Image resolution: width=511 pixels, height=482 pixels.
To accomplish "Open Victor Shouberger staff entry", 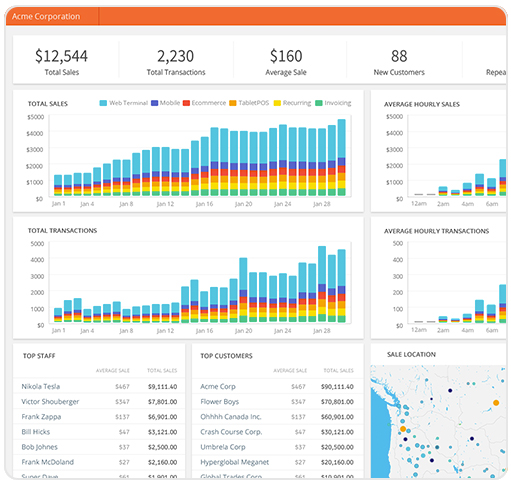I will [x=50, y=402].
